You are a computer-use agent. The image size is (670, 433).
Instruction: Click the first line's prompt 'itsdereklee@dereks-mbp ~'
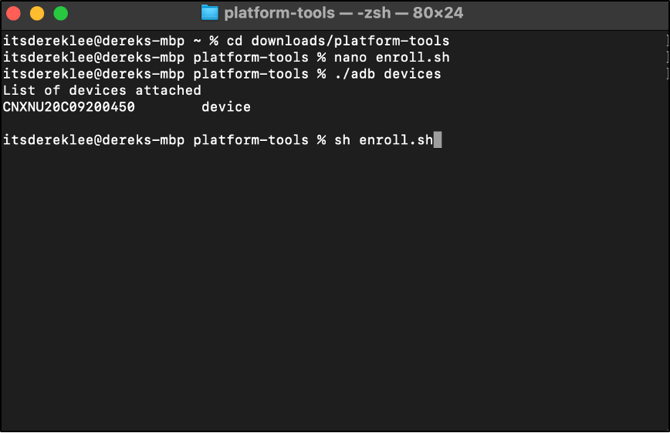point(102,41)
